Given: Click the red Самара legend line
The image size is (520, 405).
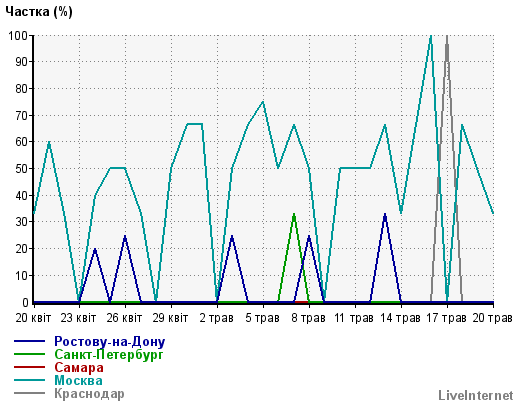Looking at the screenshot, I should click(x=29, y=367).
